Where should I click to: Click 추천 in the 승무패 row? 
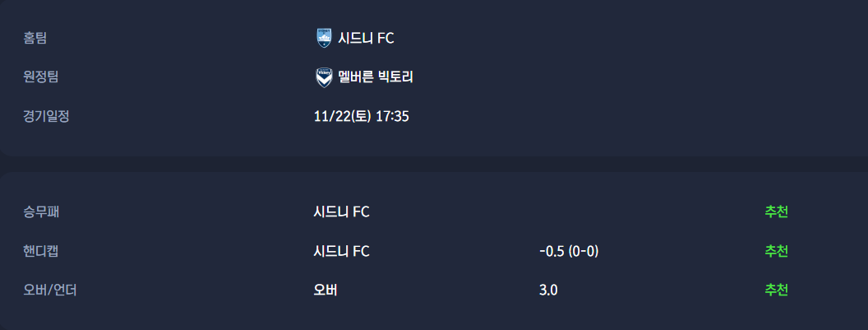776,211
